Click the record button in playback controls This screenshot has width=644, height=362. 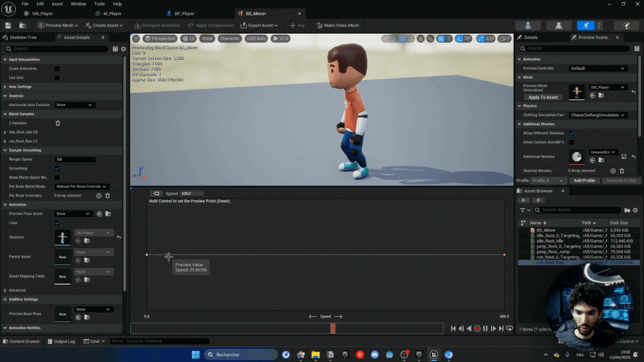tap(477, 328)
